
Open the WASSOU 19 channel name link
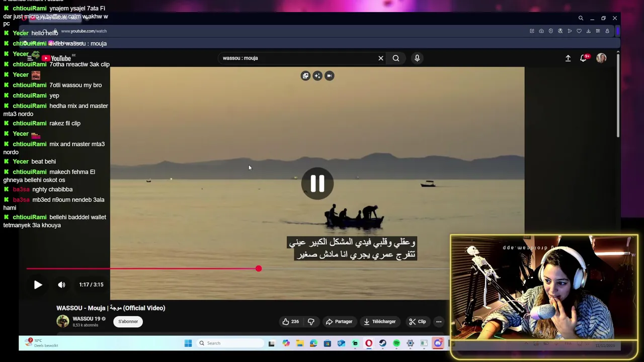(86, 319)
